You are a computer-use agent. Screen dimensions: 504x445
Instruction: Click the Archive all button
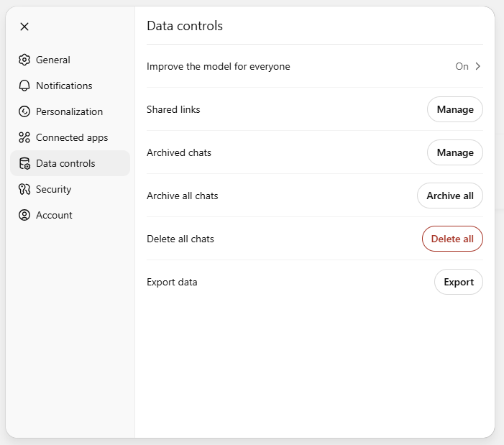click(449, 196)
